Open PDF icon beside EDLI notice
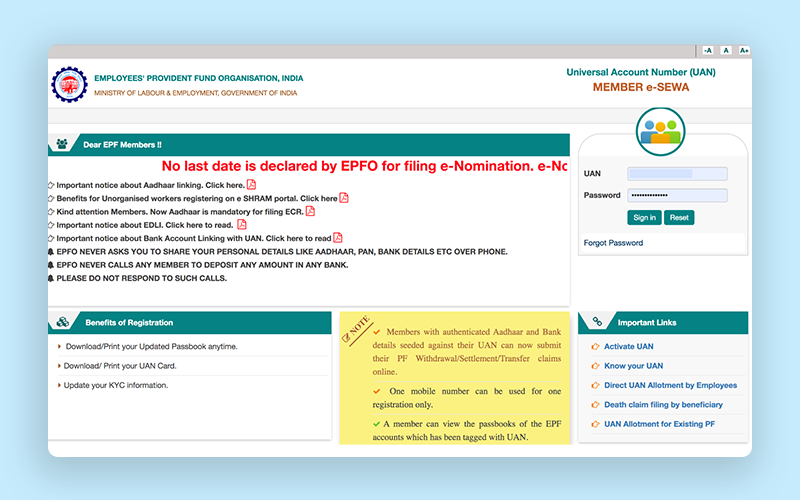Image resolution: width=800 pixels, height=500 pixels. [x=242, y=225]
